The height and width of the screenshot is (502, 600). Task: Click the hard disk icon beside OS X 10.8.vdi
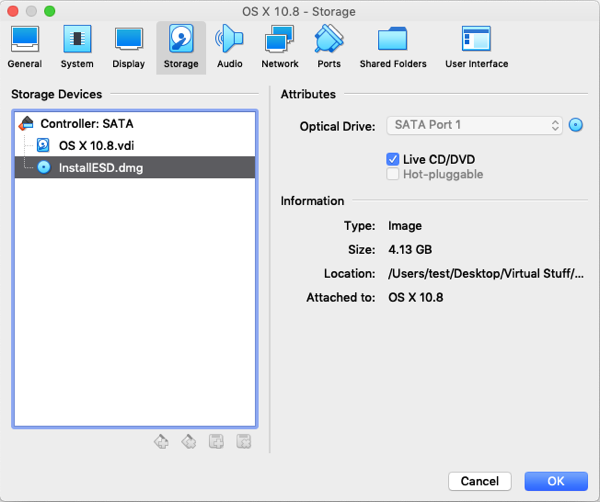click(x=43, y=145)
